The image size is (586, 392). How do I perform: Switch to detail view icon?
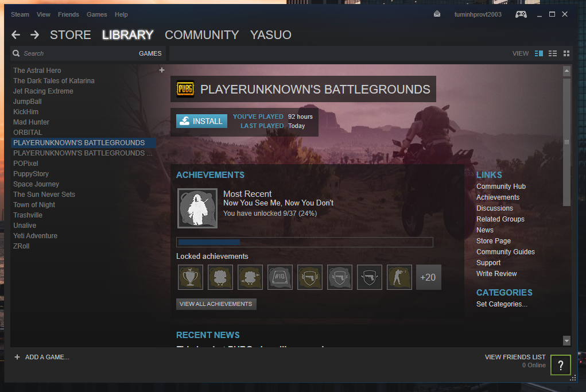click(x=538, y=53)
